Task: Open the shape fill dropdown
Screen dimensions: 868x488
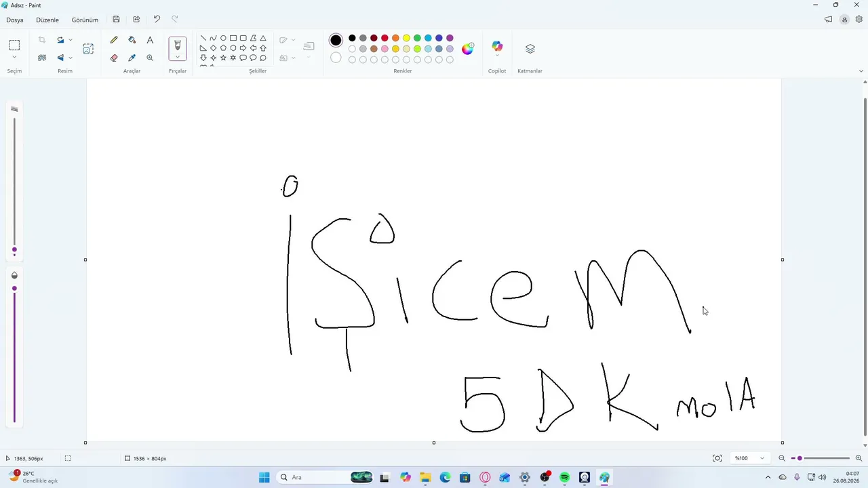Action: coord(293,58)
